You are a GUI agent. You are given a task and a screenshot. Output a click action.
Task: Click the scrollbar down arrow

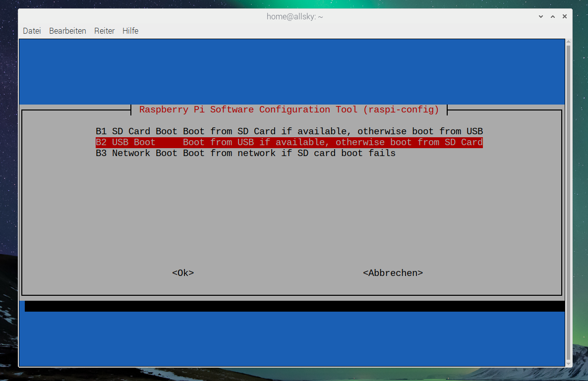[x=569, y=364]
